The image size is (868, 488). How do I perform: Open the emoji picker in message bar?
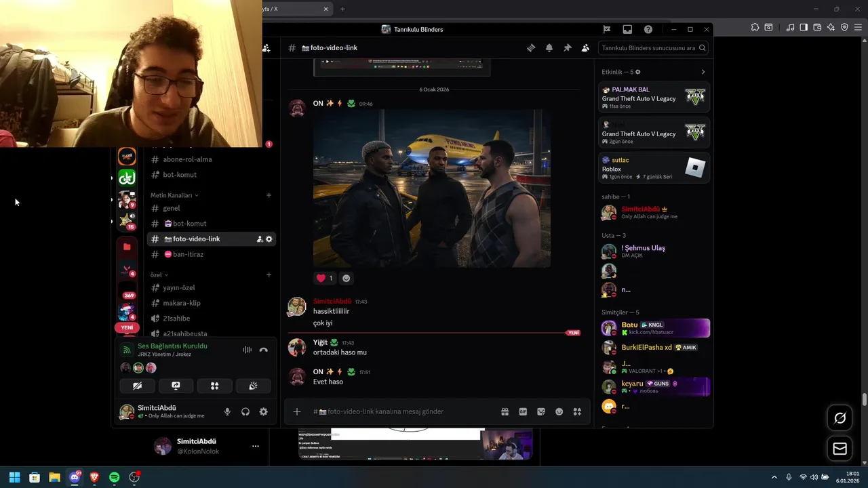(x=559, y=411)
